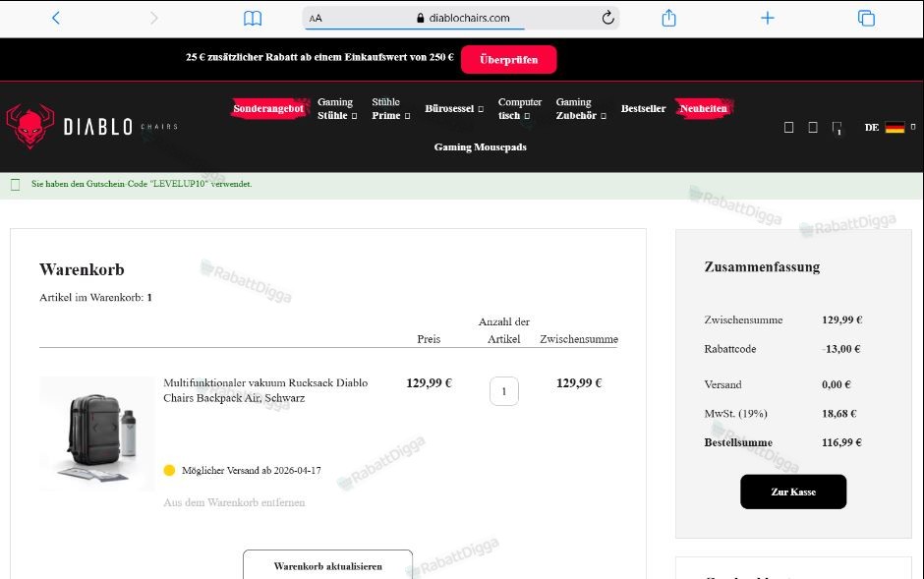Proceed with the Zur Kasse button
Image resolution: width=924 pixels, height=579 pixels.
point(793,492)
